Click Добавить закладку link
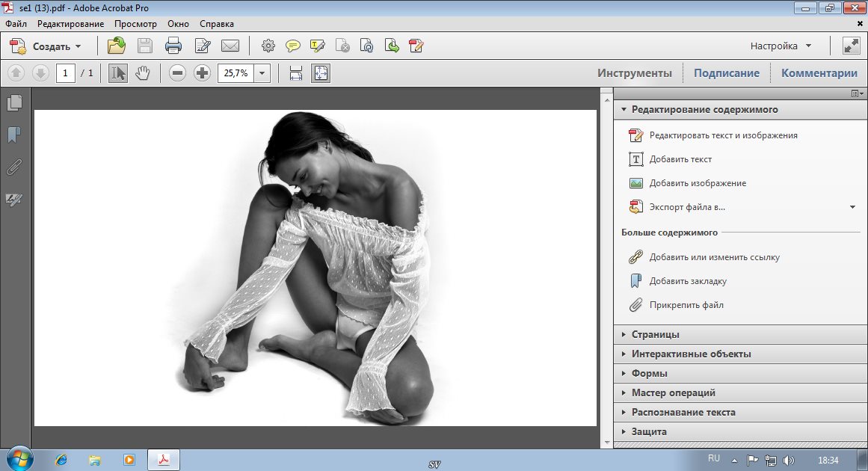 688,281
